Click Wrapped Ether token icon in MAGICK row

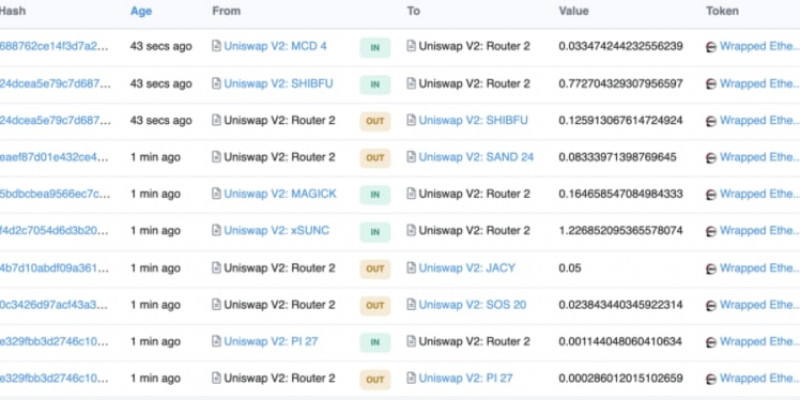tap(711, 194)
